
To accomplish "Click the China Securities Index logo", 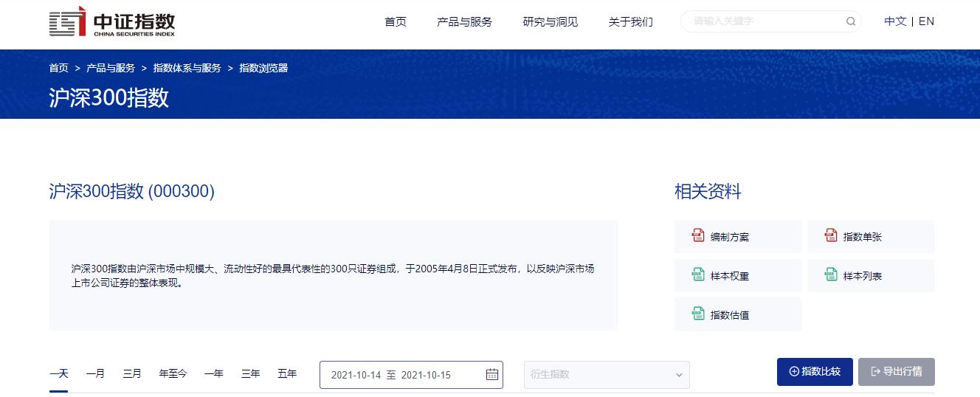I will tap(112, 21).
